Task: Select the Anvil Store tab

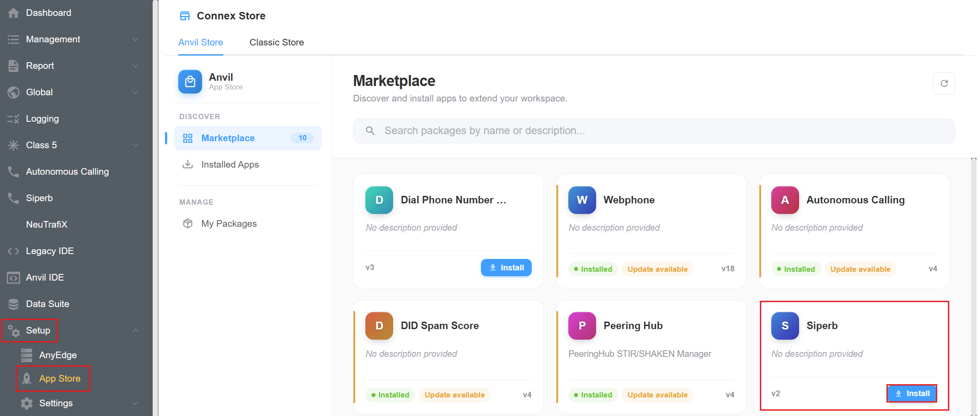Action: click(201, 42)
